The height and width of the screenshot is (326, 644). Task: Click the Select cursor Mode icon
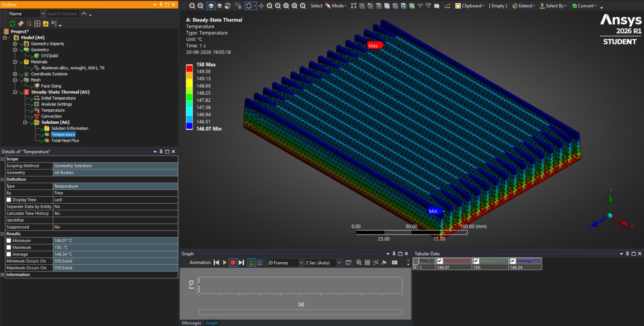pos(328,6)
